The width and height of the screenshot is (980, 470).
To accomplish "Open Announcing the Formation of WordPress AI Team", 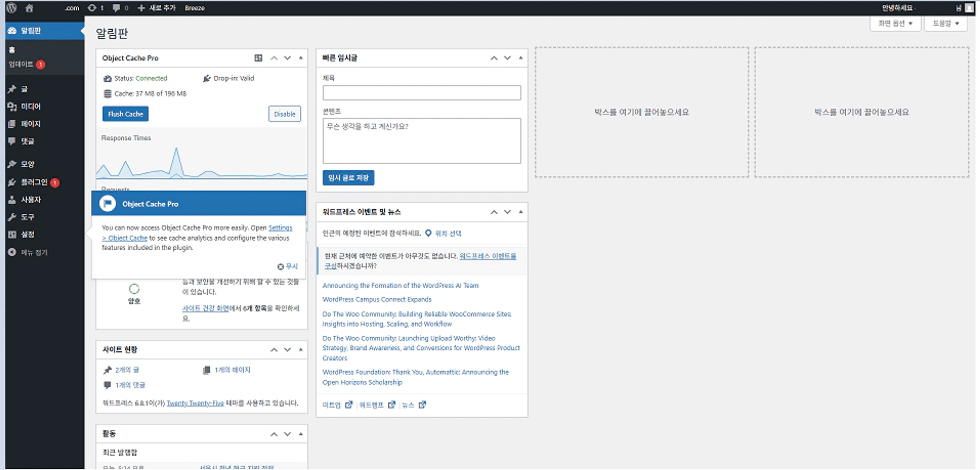I will [x=401, y=285].
